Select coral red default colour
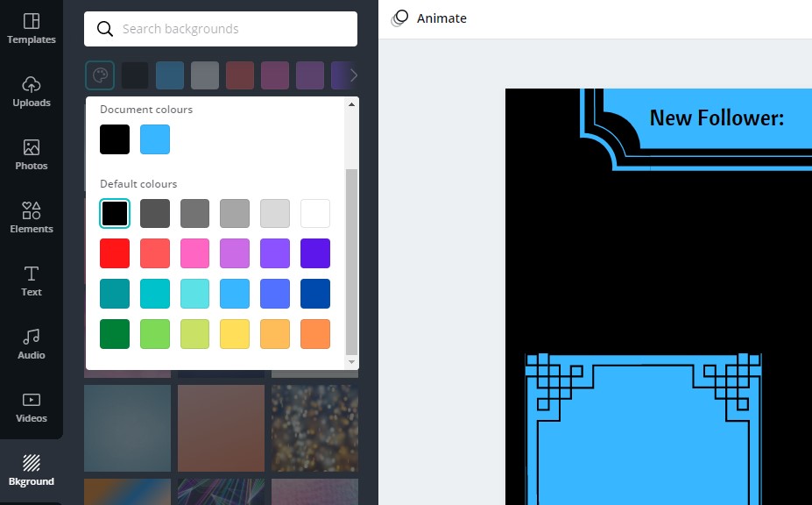 pyautogui.click(x=155, y=253)
